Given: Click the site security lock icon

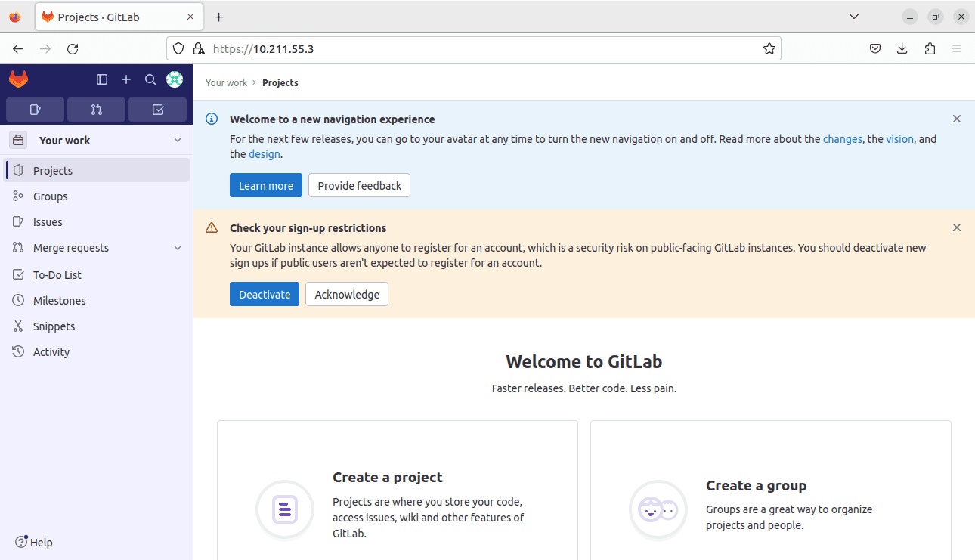Looking at the screenshot, I should (199, 48).
